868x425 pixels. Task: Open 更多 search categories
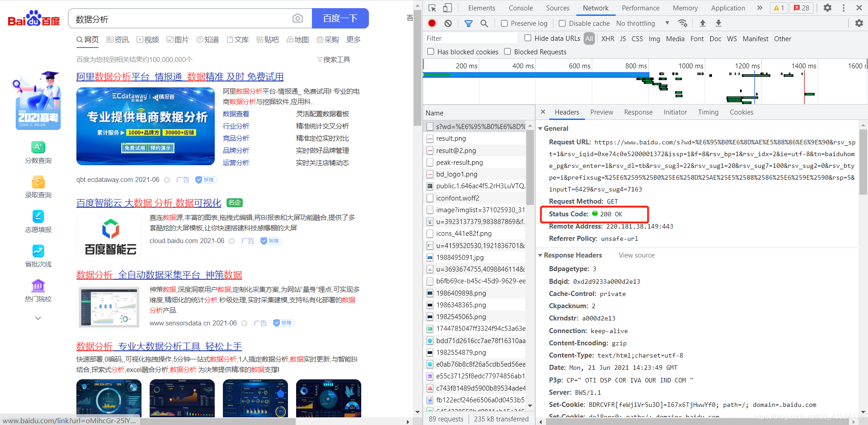pos(354,40)
